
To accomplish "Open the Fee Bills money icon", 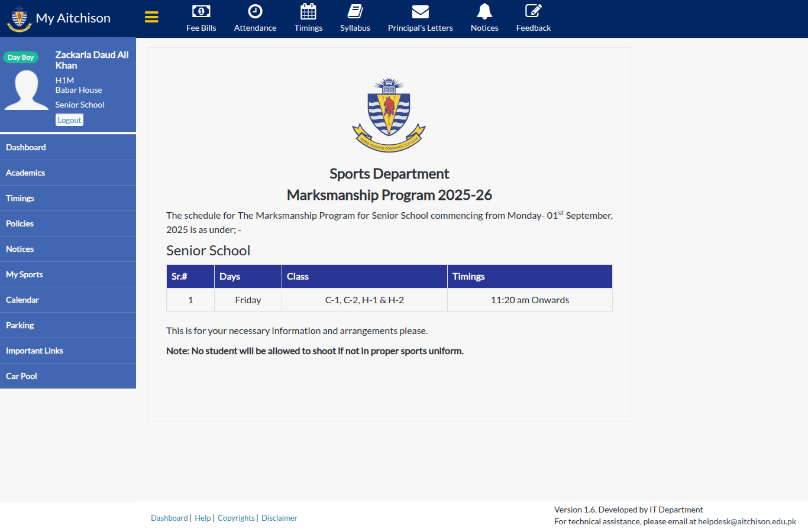I will [x=201, y=11].
